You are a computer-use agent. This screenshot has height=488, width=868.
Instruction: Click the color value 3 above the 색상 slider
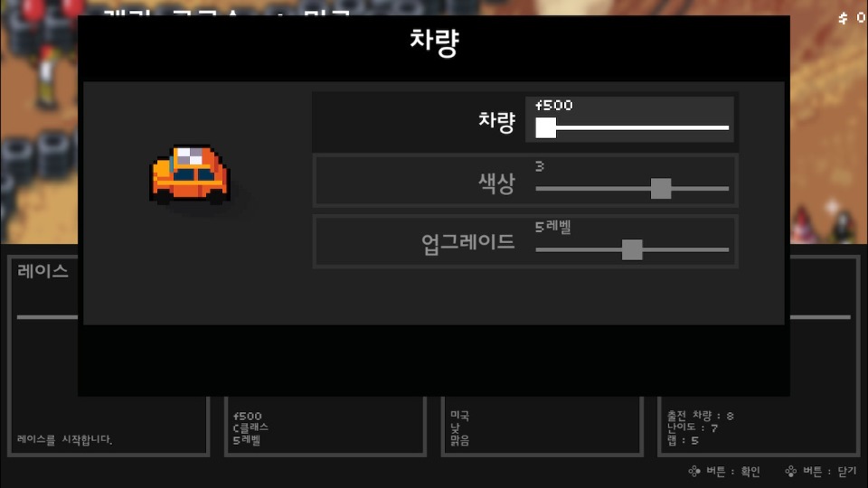540,166
